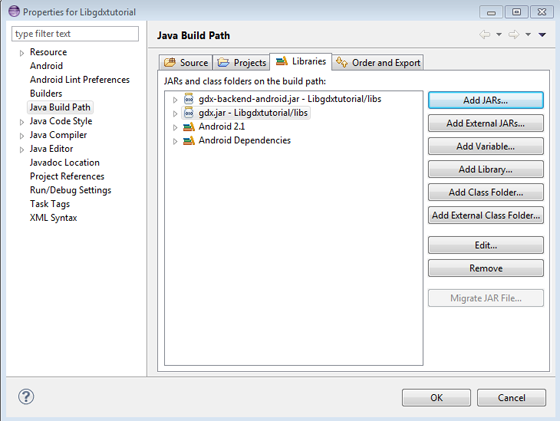Expand the Resource category in sidebar
This screenshot has width=560, height=421.
22,53
